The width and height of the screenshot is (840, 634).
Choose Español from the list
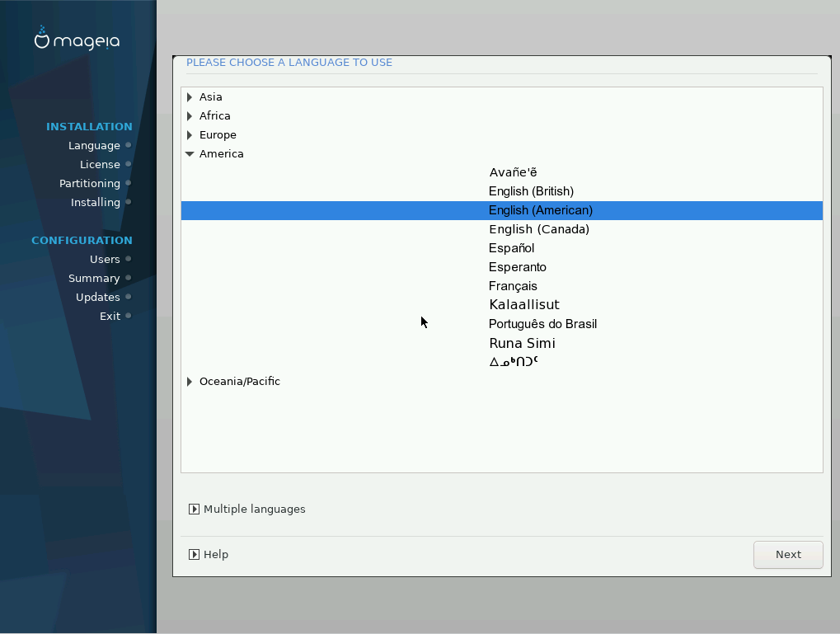[x=511, y=248]
